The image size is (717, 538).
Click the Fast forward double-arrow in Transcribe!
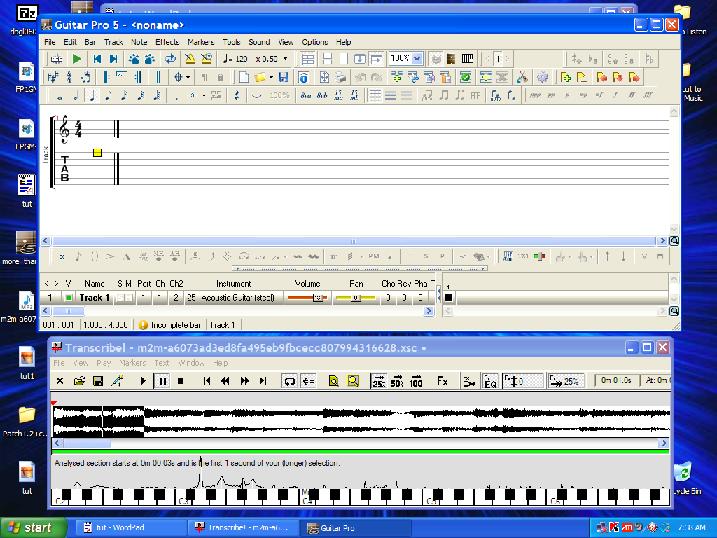tap(245, 381)
